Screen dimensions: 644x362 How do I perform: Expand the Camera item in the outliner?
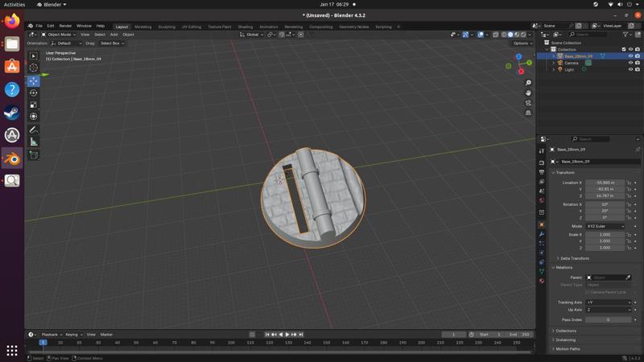click(x=553, y=63)
